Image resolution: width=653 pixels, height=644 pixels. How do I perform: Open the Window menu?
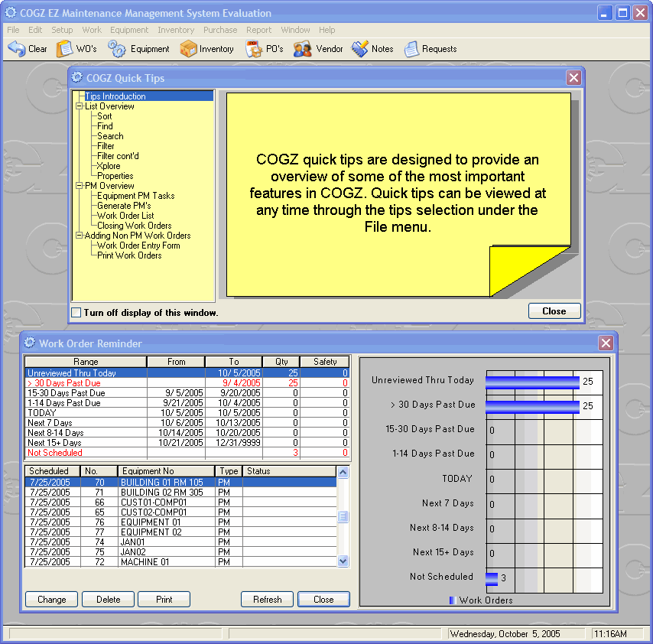pyautogui.click(x=295, y=30)
